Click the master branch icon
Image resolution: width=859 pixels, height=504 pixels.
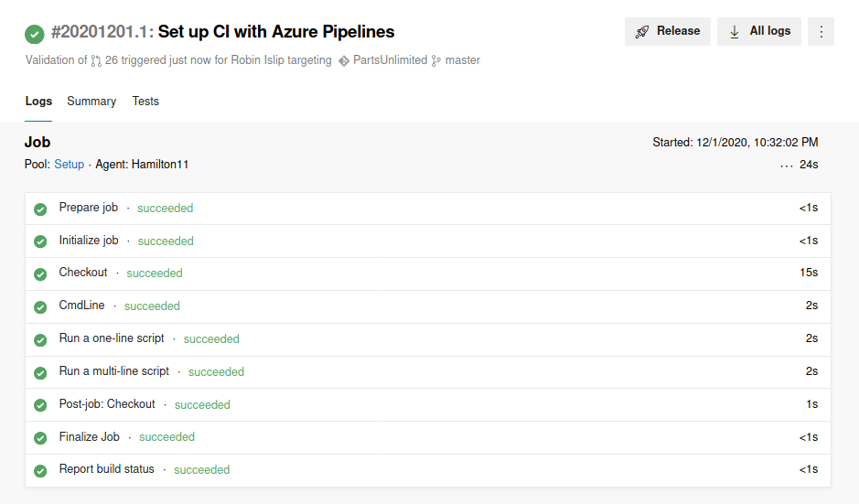436,60
